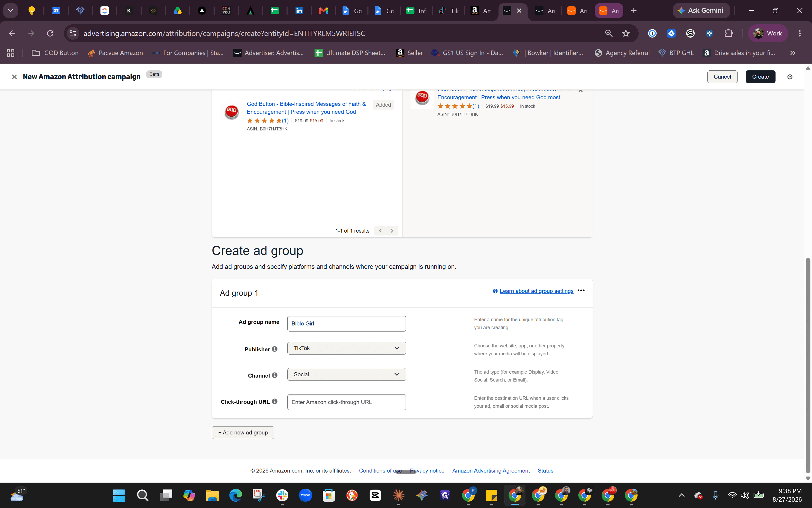This screenshot has height=508, width=812.
Task: Open the Pacvue Amazon bookmark
Action: [x=116, y=53]
